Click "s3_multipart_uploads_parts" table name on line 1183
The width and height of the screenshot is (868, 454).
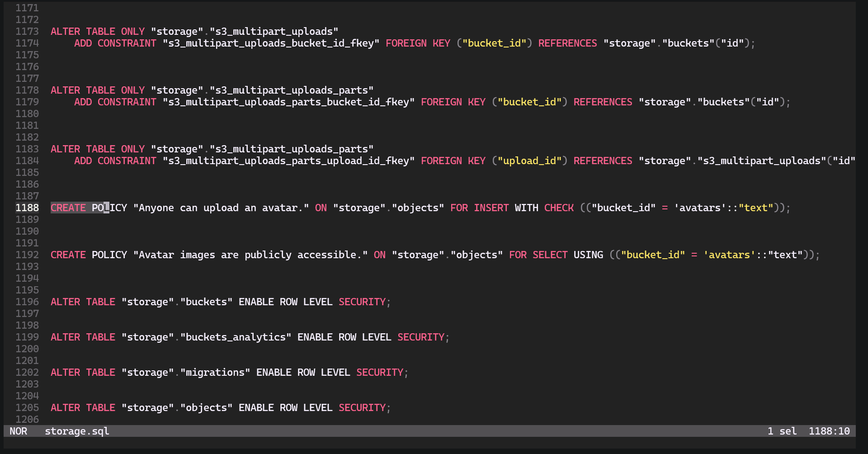(x=292, y=149)
